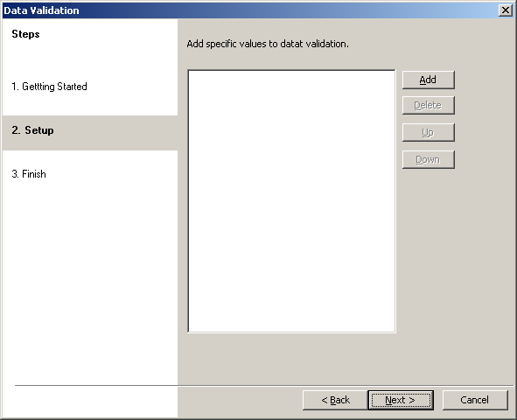Click the Down button
517x420 pixels.
click(429, 159)
